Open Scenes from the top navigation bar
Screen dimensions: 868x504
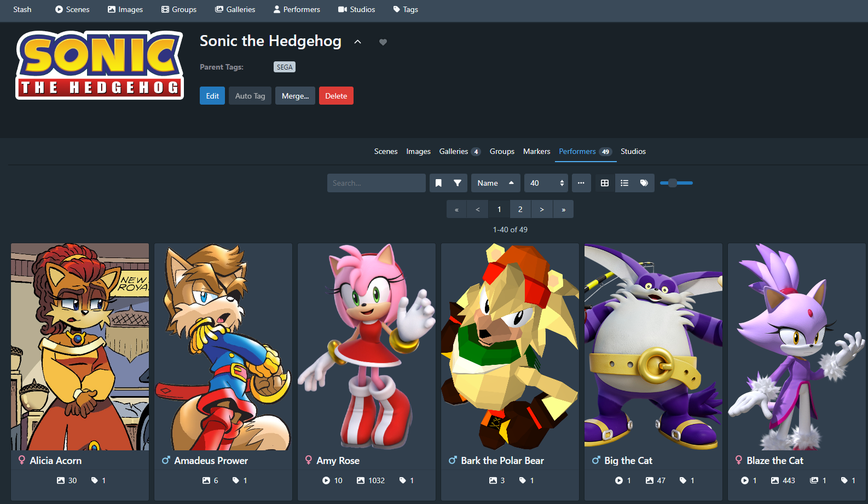point(72,9)
